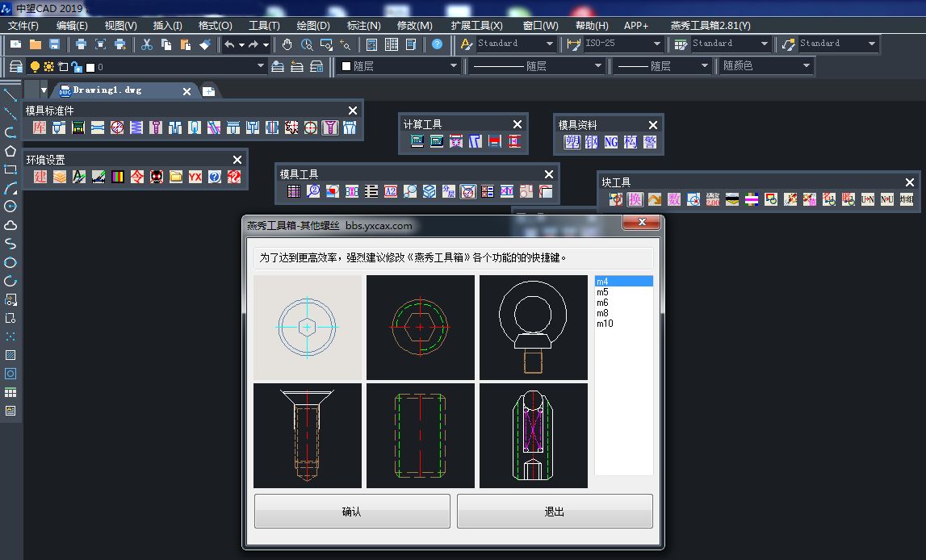Toggle the layer lock icon
The image size is (926, 560).
(x=76, y=67)
